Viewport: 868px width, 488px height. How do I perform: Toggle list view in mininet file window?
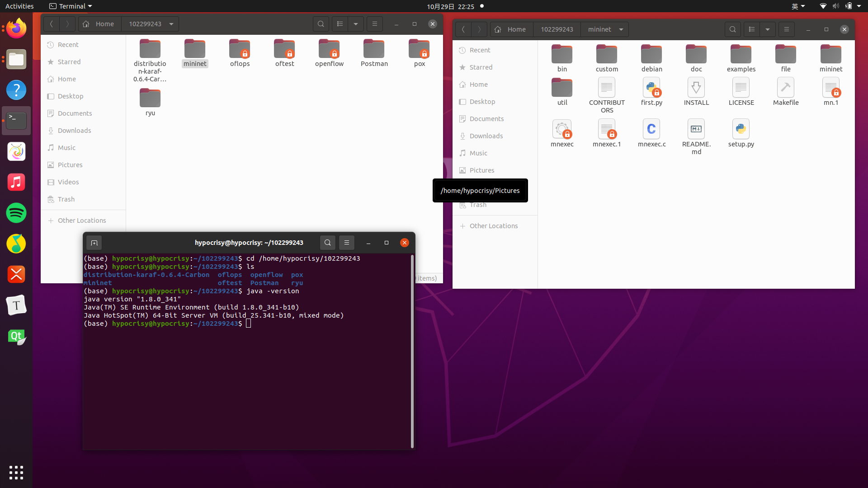[x=752, y=29]
